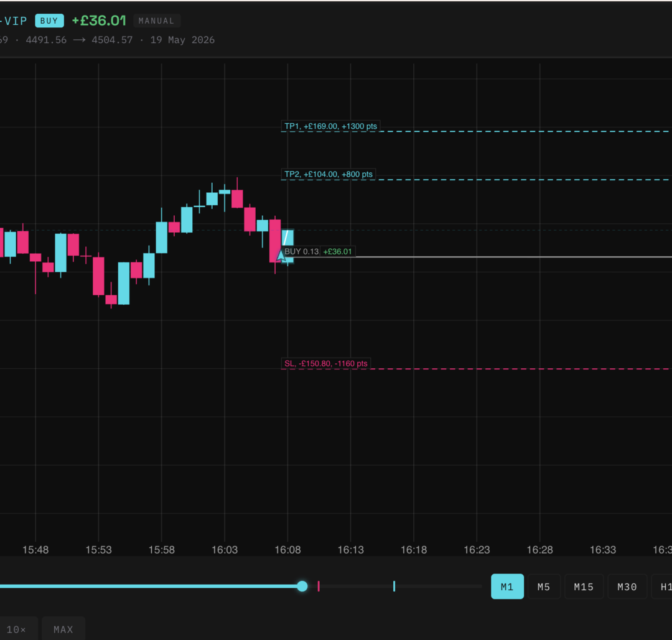Set playback speed to 10×
The height and width of the screenshot is (640, 672).
point(17,629)
